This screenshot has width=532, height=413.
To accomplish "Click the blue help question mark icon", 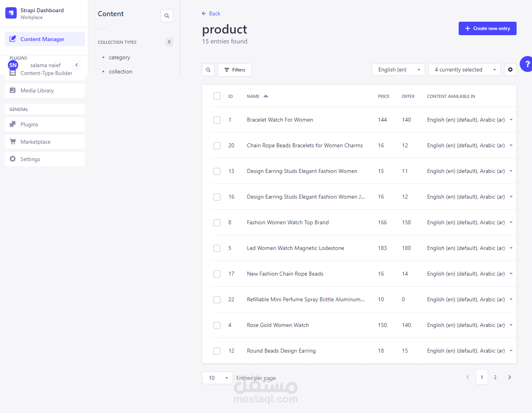I will pyautogui.click(x=526, y=64).
